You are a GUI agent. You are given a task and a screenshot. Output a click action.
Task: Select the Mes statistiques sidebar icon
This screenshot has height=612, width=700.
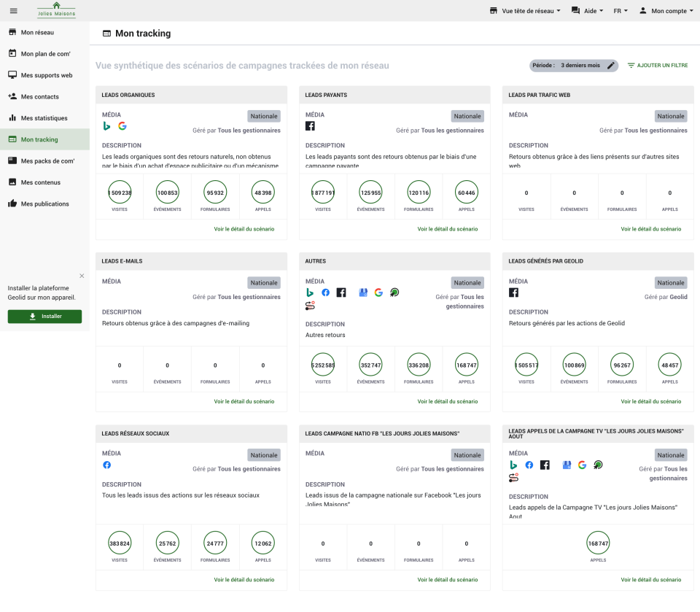[x=12, y=118]
